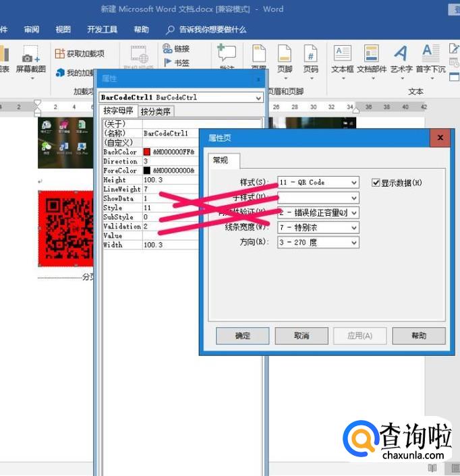
Task: Select the desktop screenshot image in document
Action: [65, 143]
